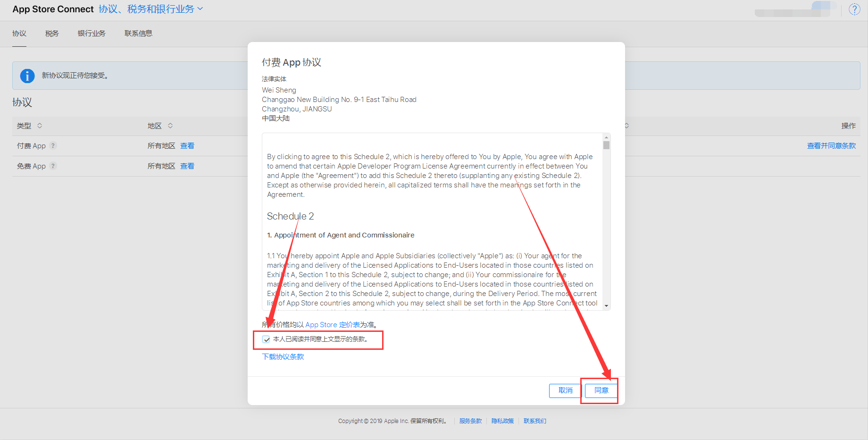The image size is (868, 440).
Task: Click the agreement text scrollbar up arrow
Action: (x=607, y=137)
